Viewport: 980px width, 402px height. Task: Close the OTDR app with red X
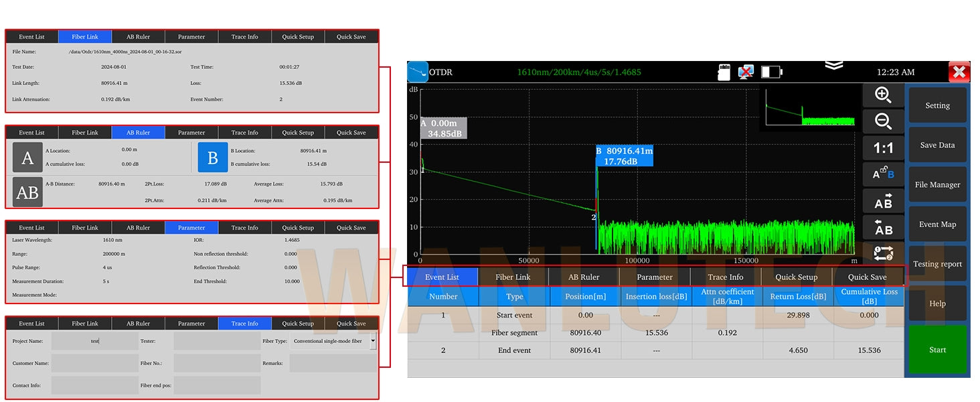(x=959, y=72)
